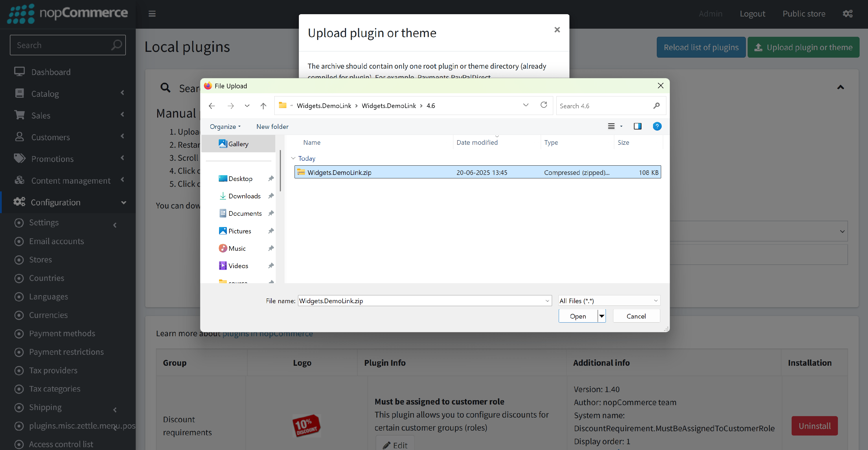Click the Cancel button
The image size is (868, 450).
[636, 317]
